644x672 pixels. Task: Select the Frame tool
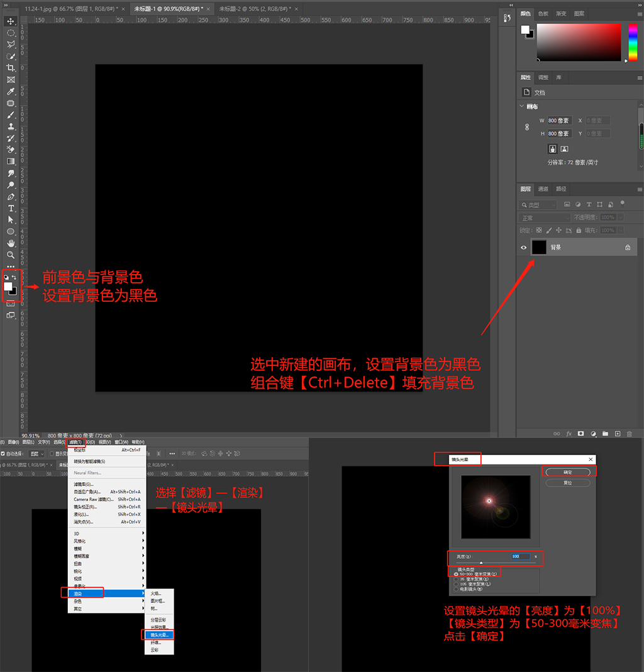click(x=11, y=79)
